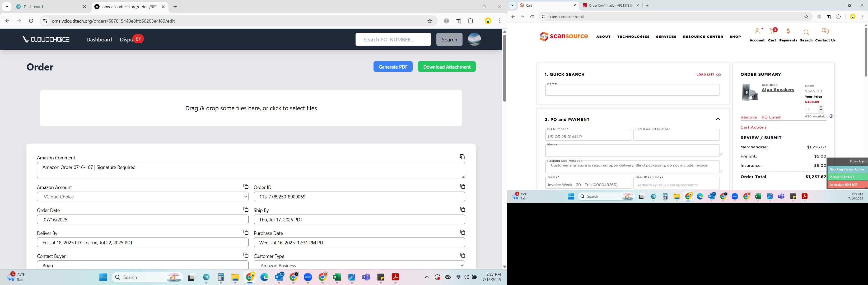
Task: Open Excel from the main taskbar
Action: (x=337, y=277)
